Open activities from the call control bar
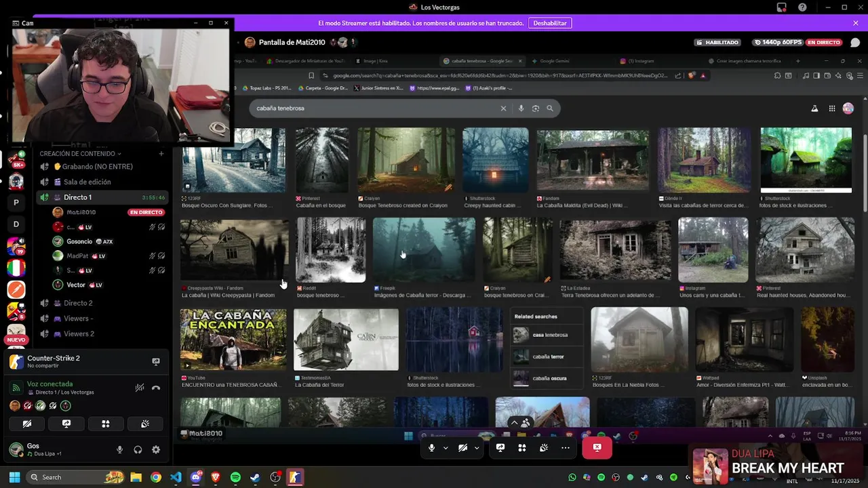Viewport: 868px width, 488px height. (522, 447)
